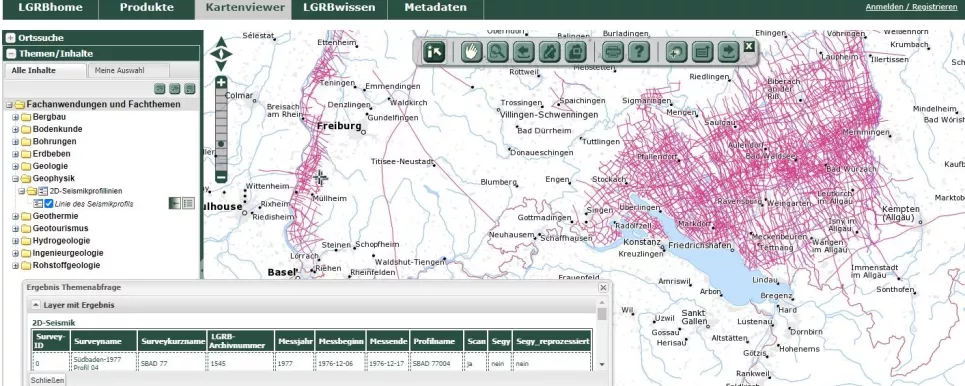Screen dimensions: 965x386
Task: Zoom out with the minus button
Action: [x=222, y=177]
